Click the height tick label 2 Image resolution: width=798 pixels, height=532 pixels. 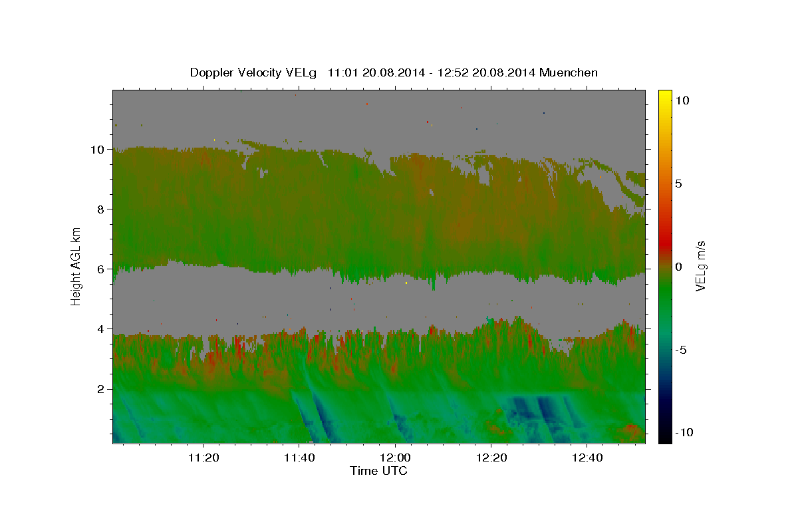[102, 389]
